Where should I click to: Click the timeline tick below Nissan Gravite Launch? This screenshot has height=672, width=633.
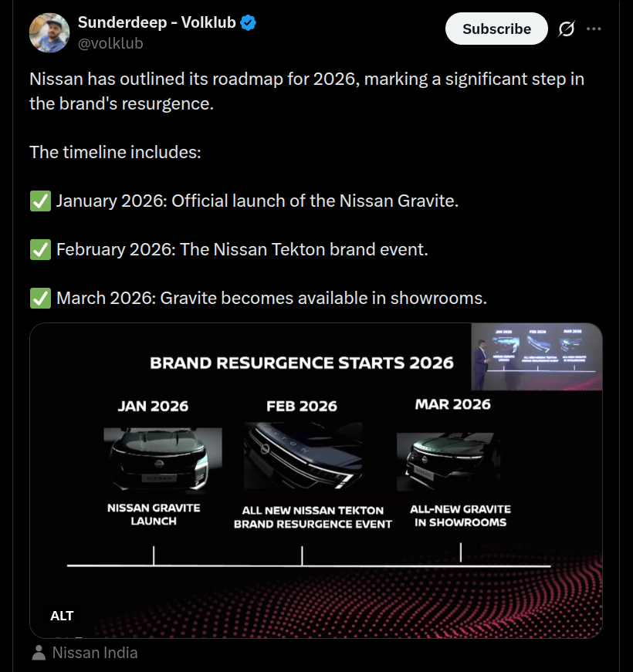click(x=154, y=555)
